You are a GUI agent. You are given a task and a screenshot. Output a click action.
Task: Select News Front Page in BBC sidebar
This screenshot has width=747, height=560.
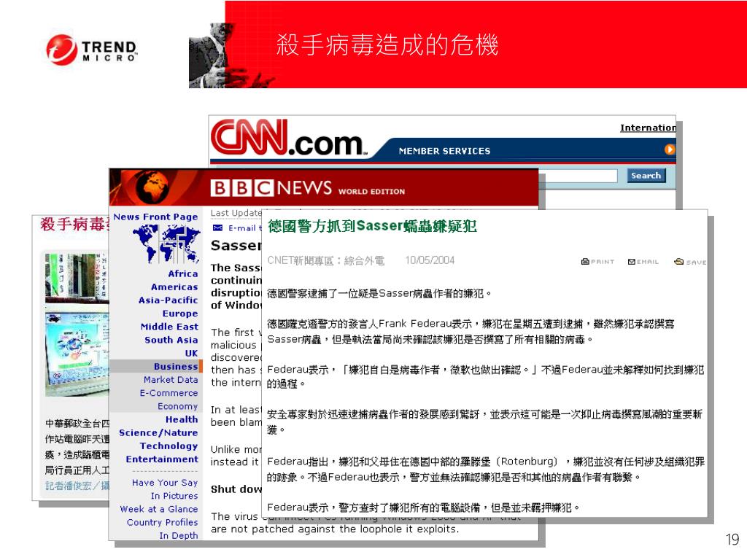[155, 217]
